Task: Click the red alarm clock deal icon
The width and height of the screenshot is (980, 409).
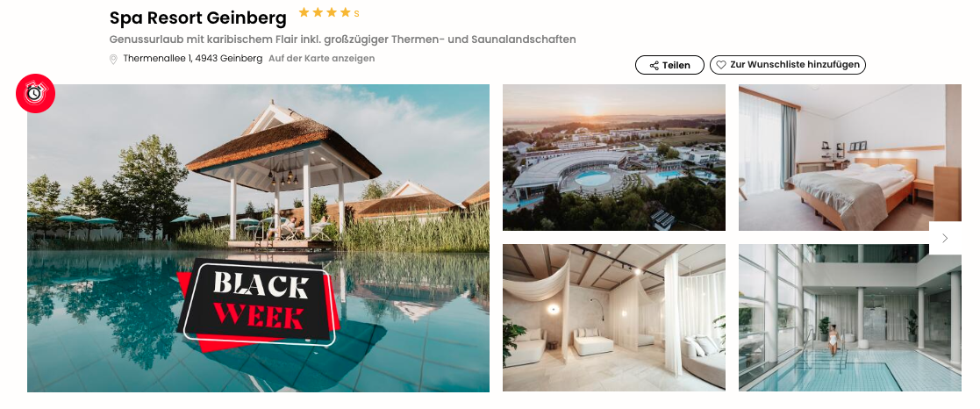Action: [x=36, y=93]
